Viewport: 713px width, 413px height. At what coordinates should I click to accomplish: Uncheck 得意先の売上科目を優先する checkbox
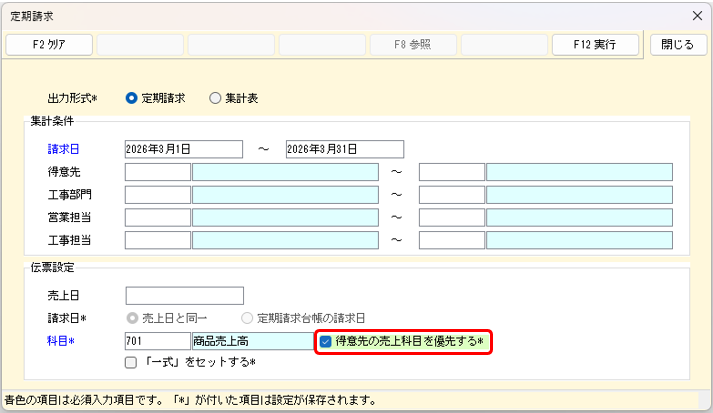click(326, 341)
